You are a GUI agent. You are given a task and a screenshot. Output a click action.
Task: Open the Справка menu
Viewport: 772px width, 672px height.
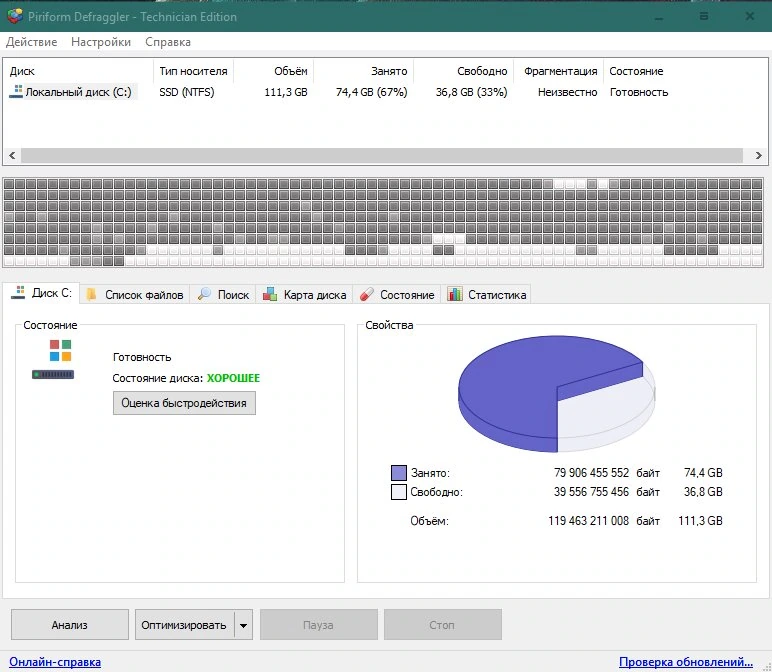pos(168,42)
